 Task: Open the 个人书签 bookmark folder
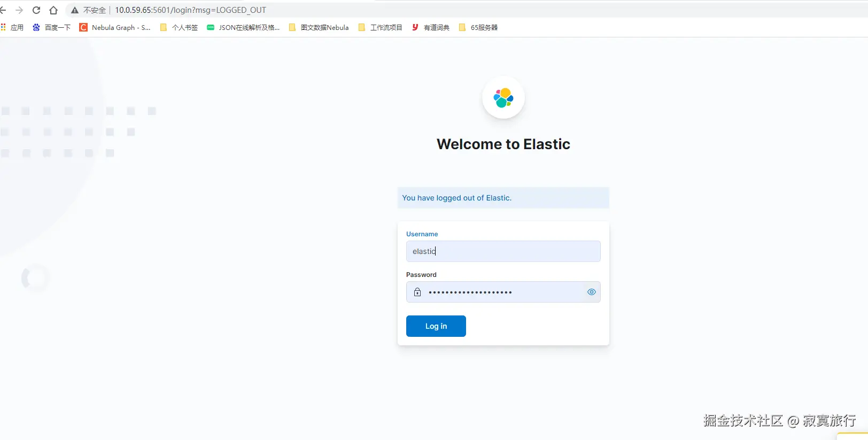[x=179, y=27]
